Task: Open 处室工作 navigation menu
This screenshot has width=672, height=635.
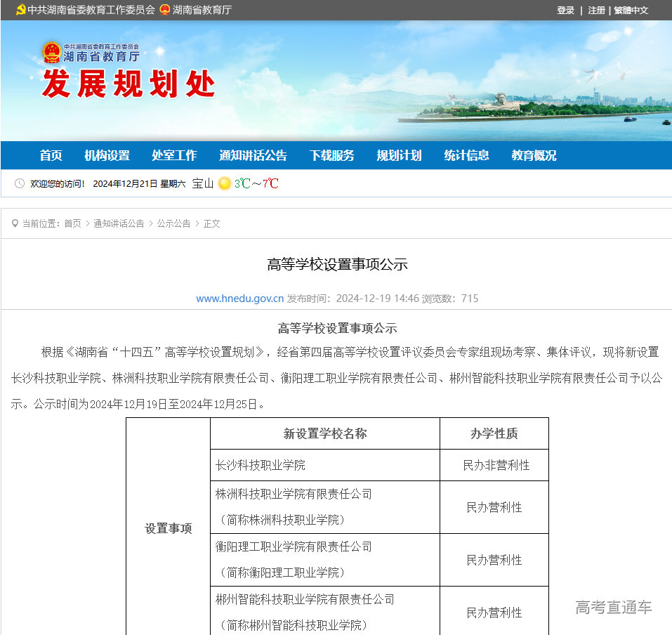Action: click(x=174, y=155)
